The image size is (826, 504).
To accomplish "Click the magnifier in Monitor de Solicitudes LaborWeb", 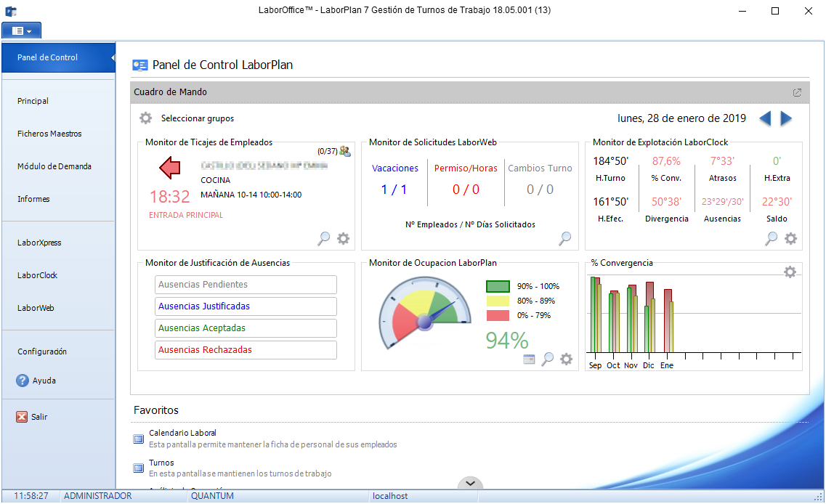I will click(x=564, y=239).
